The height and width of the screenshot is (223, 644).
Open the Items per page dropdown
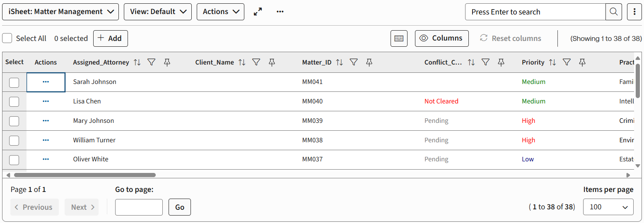point(608,207)
